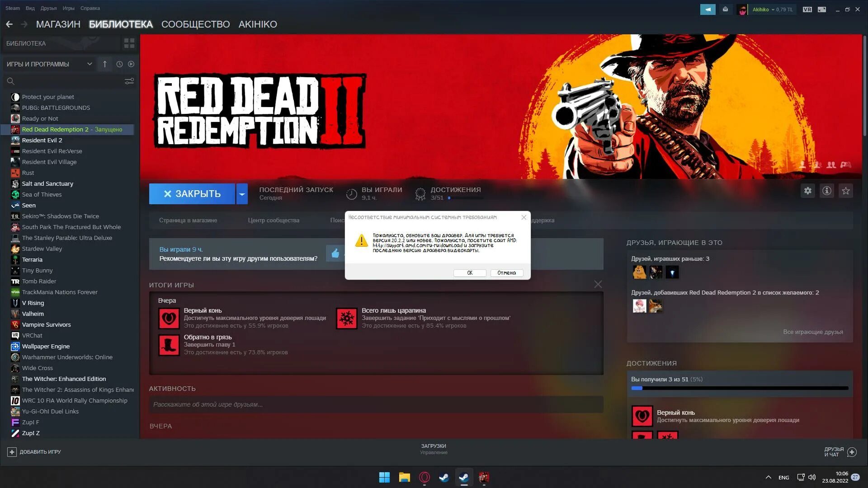The image size is (868, 488).
Task: Click the VR mode icon
Action: pos(807,9)
